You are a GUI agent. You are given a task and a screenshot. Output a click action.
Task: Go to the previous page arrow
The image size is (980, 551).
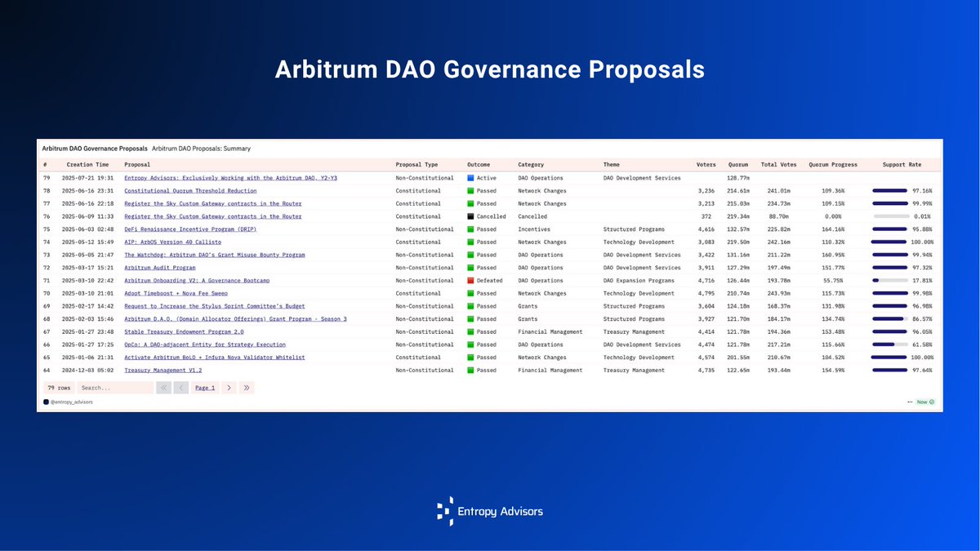[x=181, y=388]
